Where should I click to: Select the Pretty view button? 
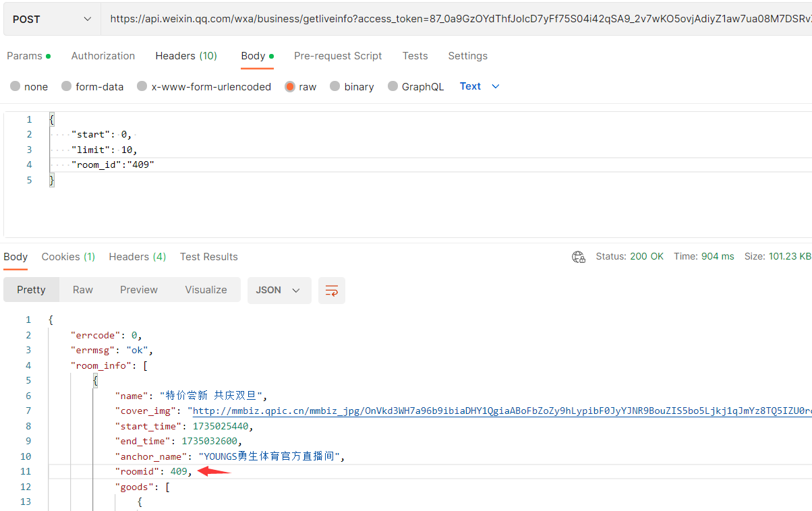tap(31, 290)
